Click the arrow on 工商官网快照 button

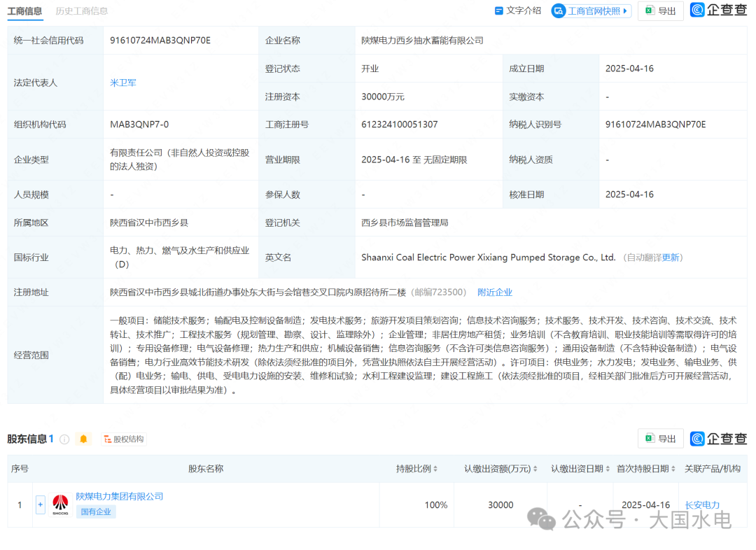pos(625,11)
